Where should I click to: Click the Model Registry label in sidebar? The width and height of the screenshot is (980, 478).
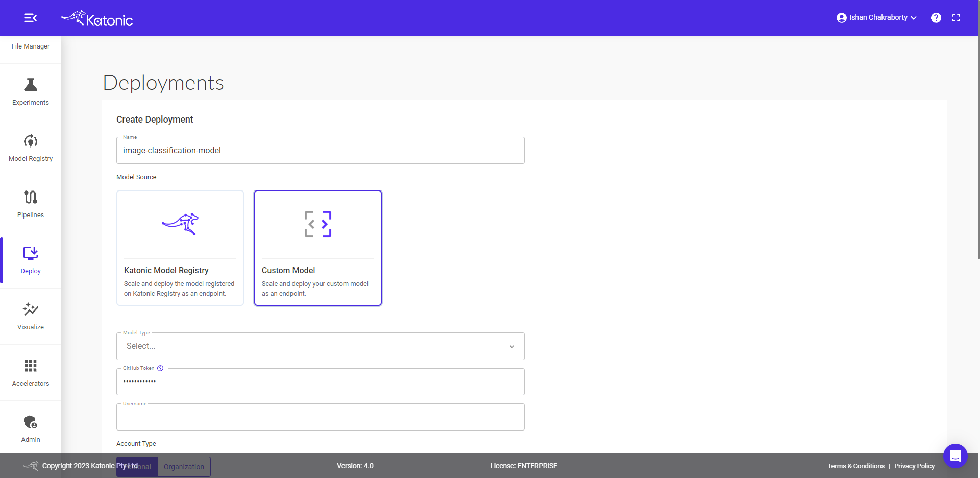coord(31,159)
